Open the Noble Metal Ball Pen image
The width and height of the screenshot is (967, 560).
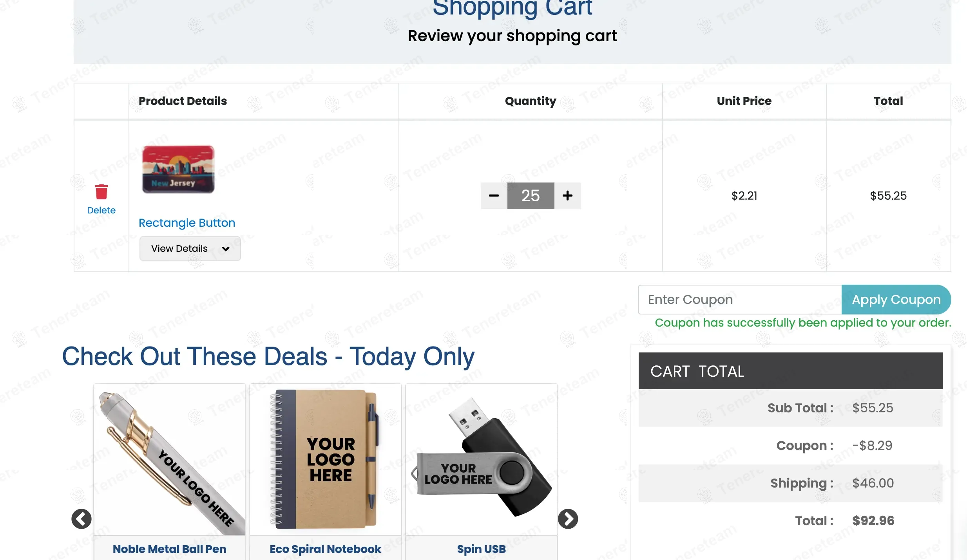(x=170, y=459)
